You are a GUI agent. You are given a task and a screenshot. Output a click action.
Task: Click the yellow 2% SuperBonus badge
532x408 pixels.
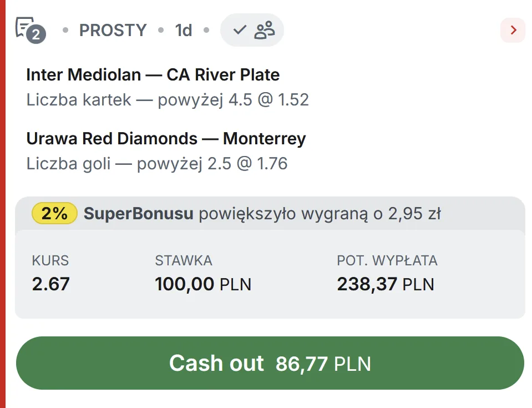click(x=54, y=214)
